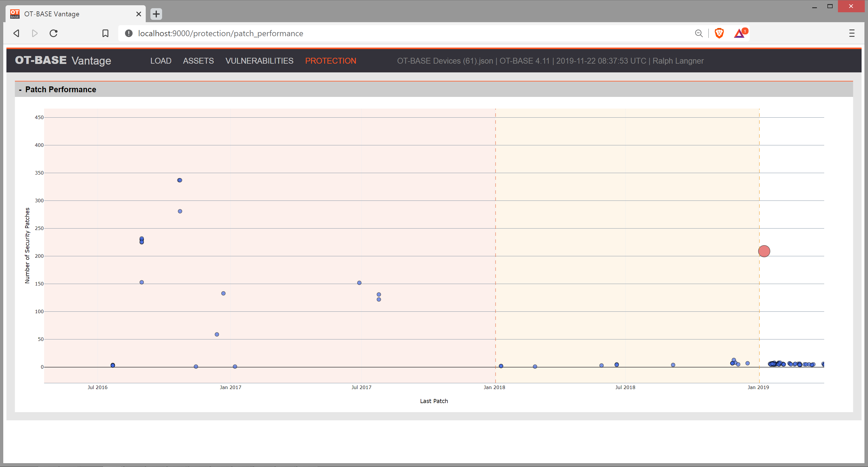Open a new browser tab

(x=156, y=14)
